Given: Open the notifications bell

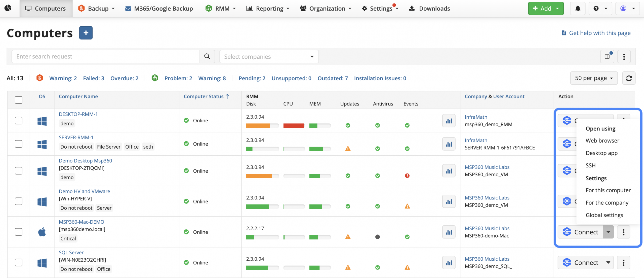Looking at the screenshot, I should 578,9.
